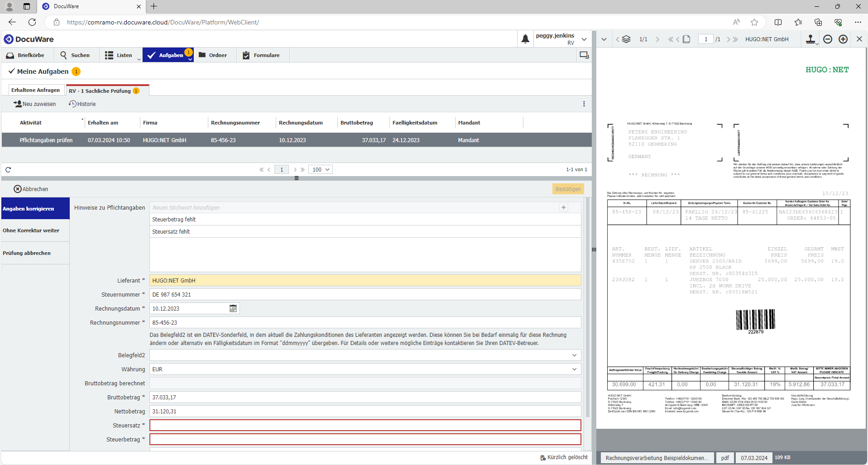Open the Listen area
The image size is (868, 465).
click(119, 55)
